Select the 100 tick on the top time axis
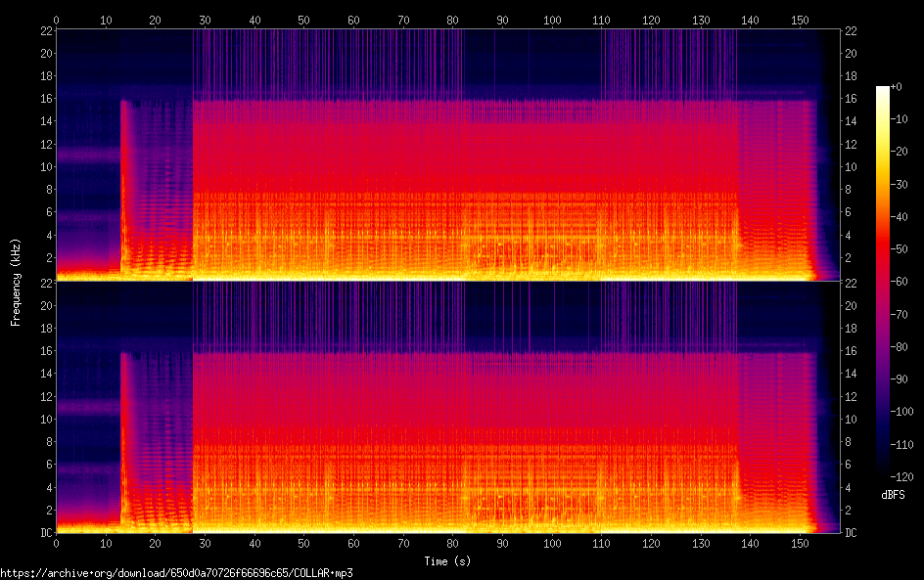This screenshot has height=580, width=924. point(552,20)
